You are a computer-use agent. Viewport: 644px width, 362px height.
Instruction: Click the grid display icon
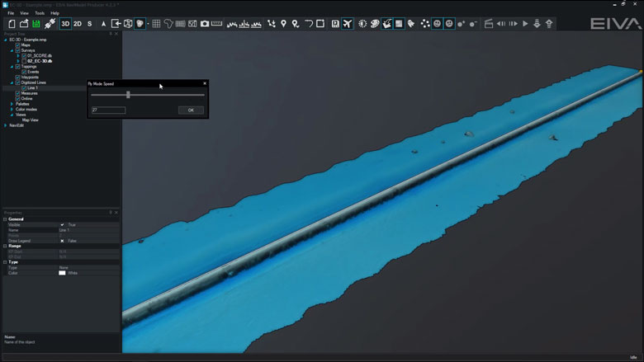point(156,24)
